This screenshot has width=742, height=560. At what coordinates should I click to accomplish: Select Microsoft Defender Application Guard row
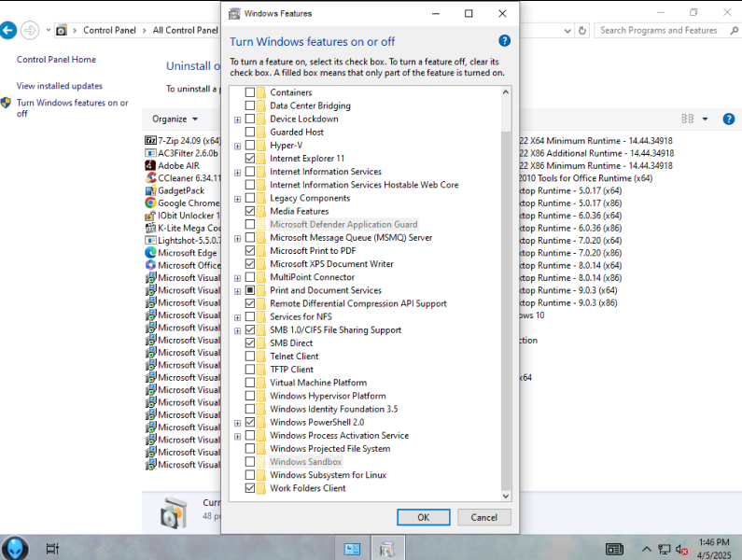tap(343, 224)
